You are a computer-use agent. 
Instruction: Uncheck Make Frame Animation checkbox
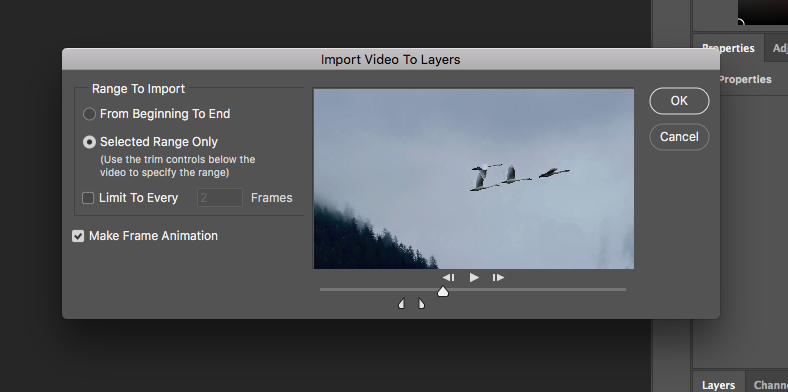point(78,236)
